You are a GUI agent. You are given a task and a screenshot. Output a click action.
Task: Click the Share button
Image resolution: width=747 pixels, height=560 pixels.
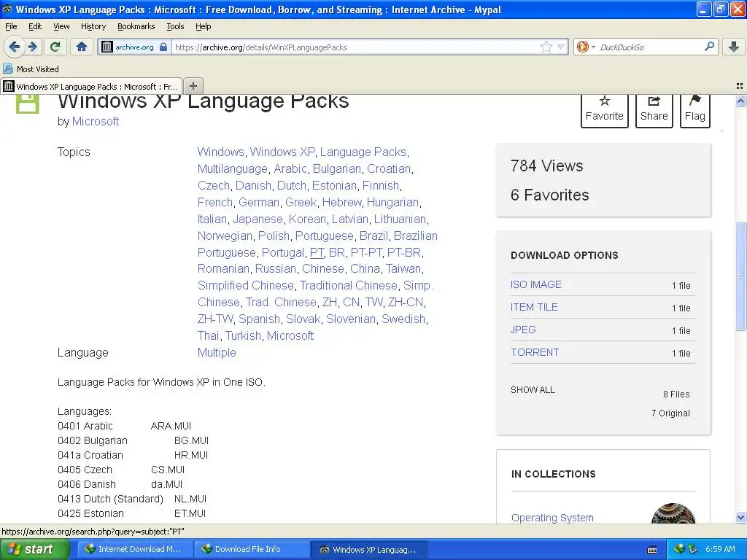click(654, 109)
